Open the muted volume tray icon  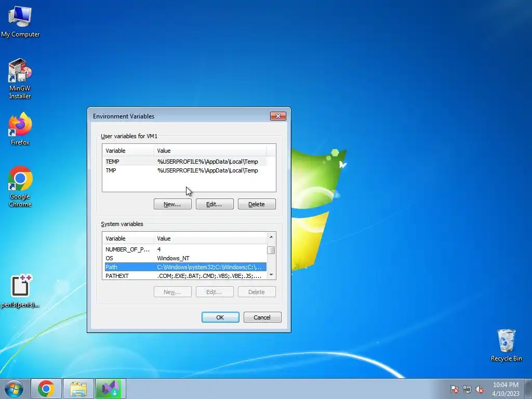480,389
